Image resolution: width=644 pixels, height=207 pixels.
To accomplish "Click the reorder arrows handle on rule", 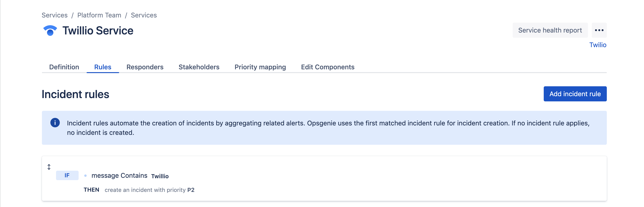I will [x=49, y=167].
